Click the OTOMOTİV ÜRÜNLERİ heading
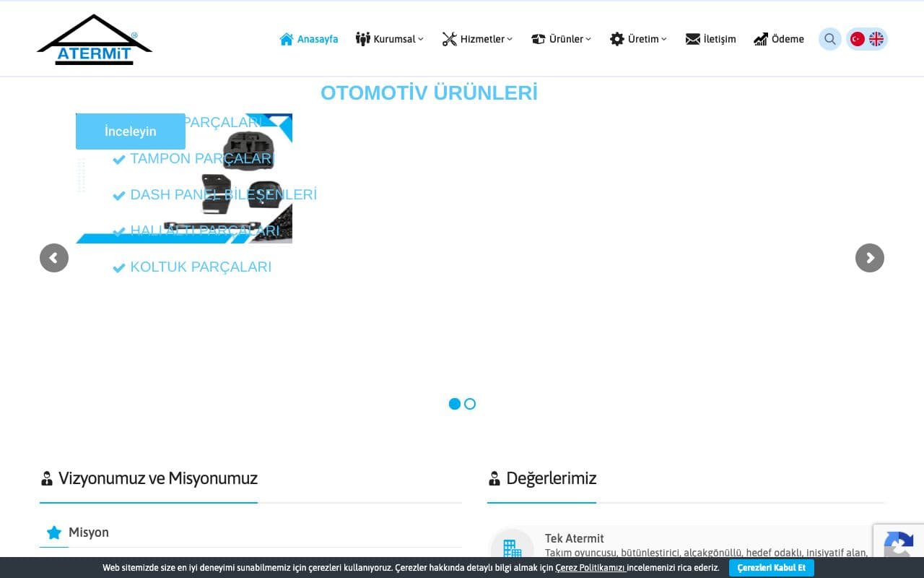The image size is (924, 578). coord(429,93)
